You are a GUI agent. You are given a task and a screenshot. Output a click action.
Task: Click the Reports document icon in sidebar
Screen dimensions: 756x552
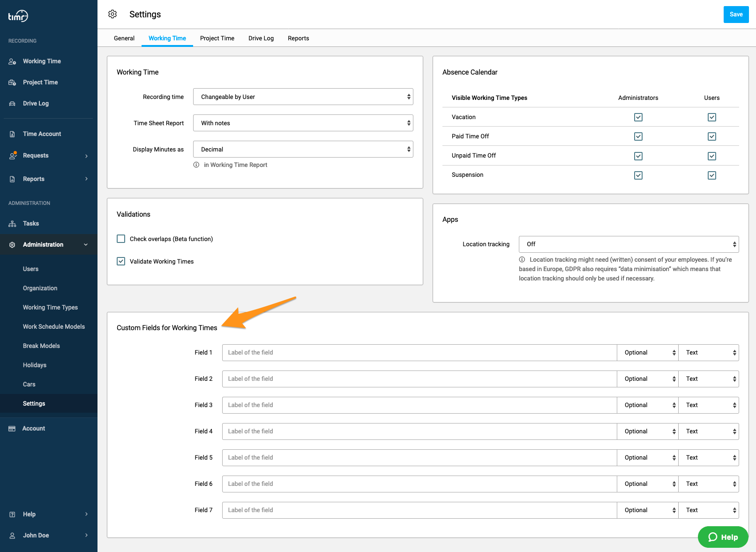coord(12,179)
